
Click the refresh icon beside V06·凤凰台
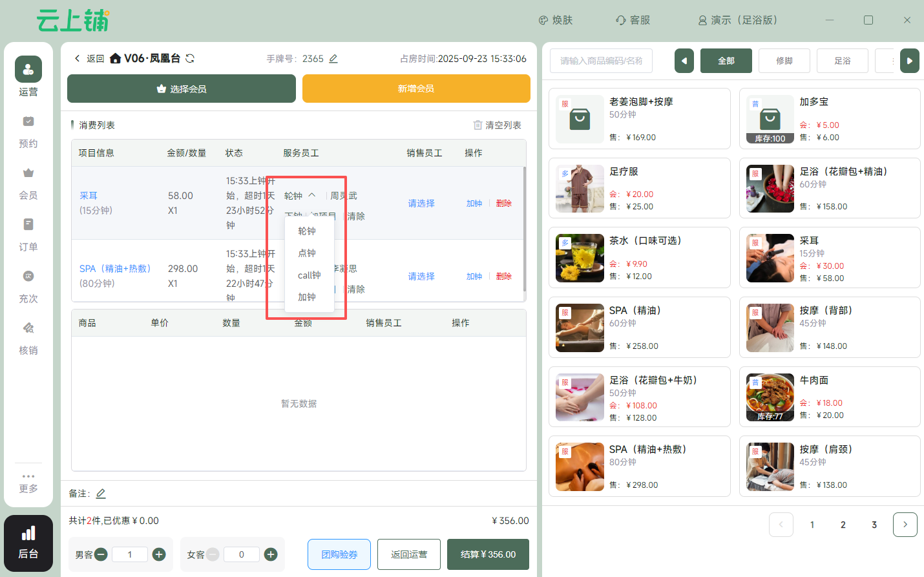(x=190, y=58)
